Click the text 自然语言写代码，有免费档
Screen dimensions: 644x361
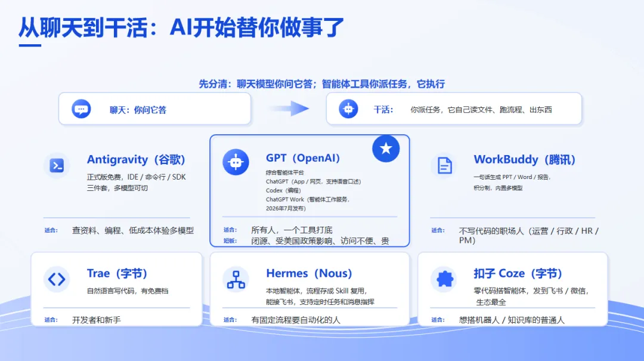click(128, 291)
